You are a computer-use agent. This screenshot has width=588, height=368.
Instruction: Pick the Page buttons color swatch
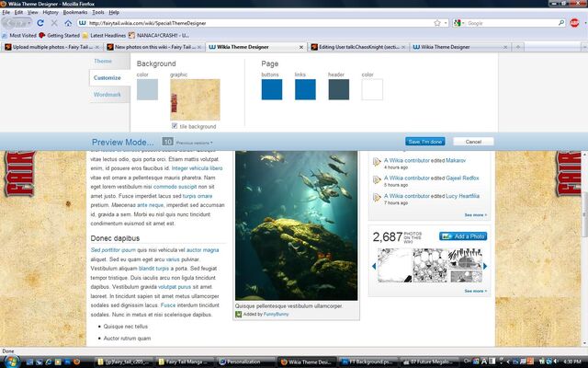pyautogui.click(x=272, y=89)
